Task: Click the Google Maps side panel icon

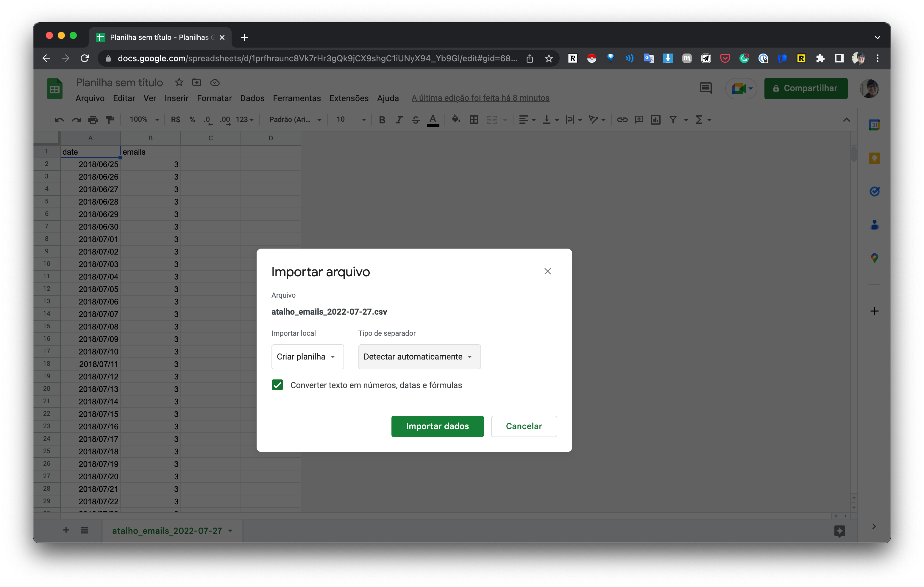Action: point(874,258)
